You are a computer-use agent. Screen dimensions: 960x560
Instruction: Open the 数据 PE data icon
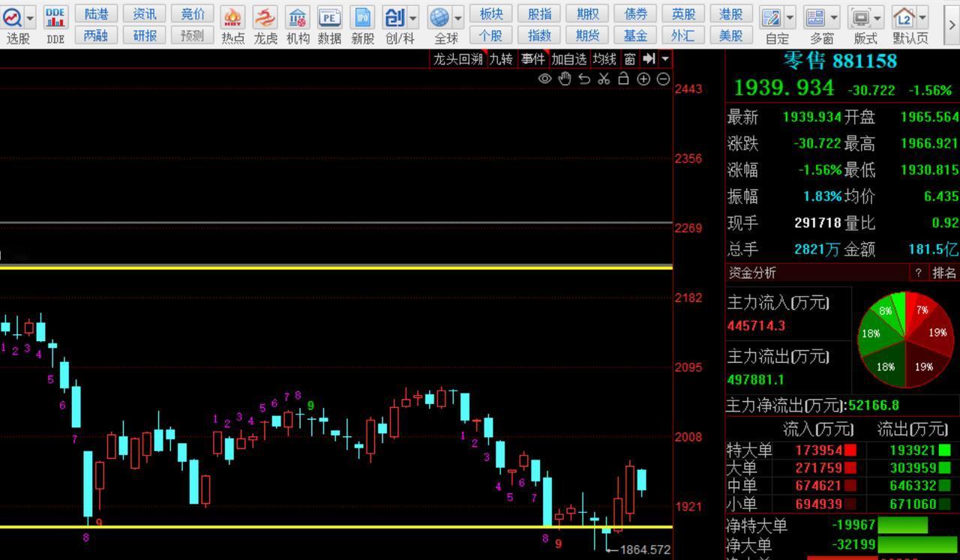pos(329,17)
